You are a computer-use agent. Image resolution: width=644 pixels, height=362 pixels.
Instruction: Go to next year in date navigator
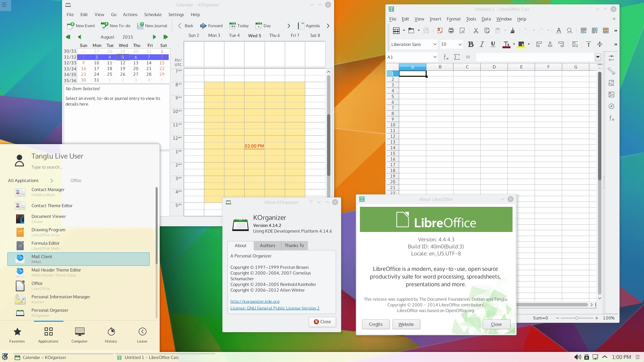pos(165,37)
